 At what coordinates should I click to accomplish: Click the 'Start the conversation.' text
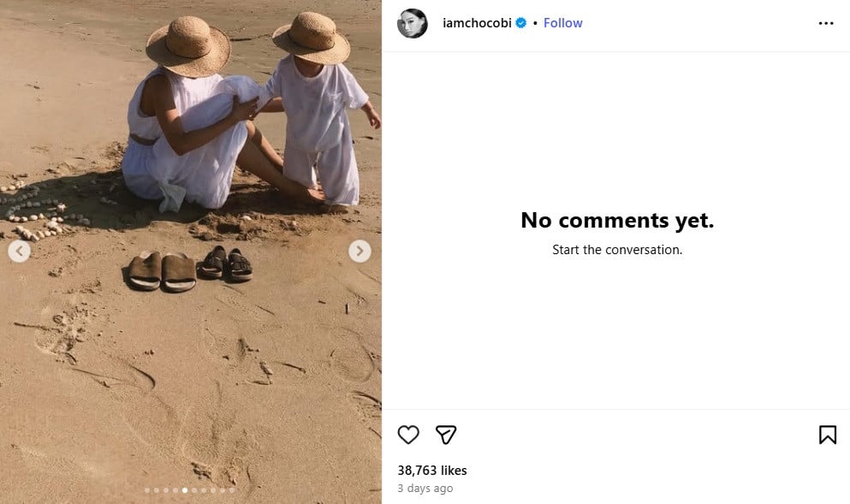(x=616, y=250)
